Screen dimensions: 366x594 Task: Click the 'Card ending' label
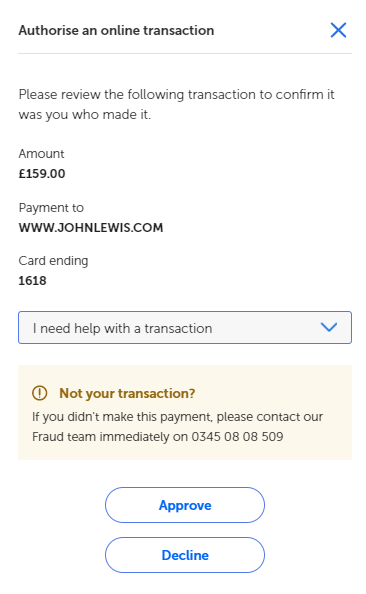click(x=53, y=261)
